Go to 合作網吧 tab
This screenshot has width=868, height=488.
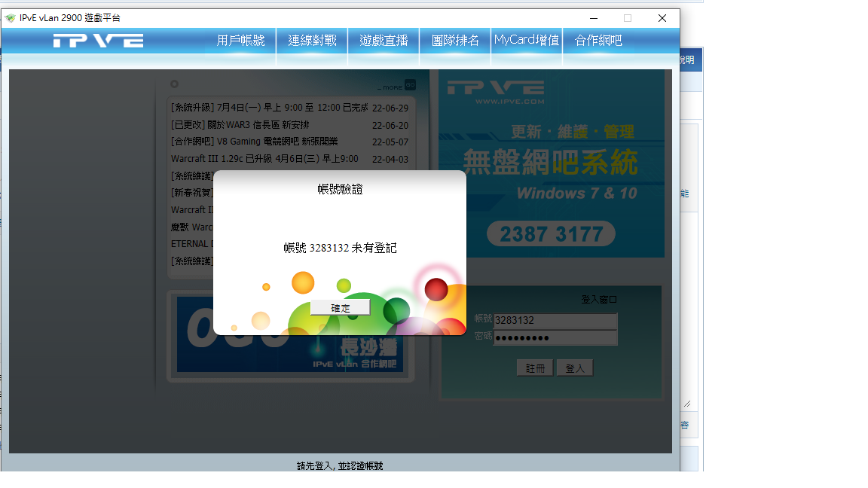[598, 41]
